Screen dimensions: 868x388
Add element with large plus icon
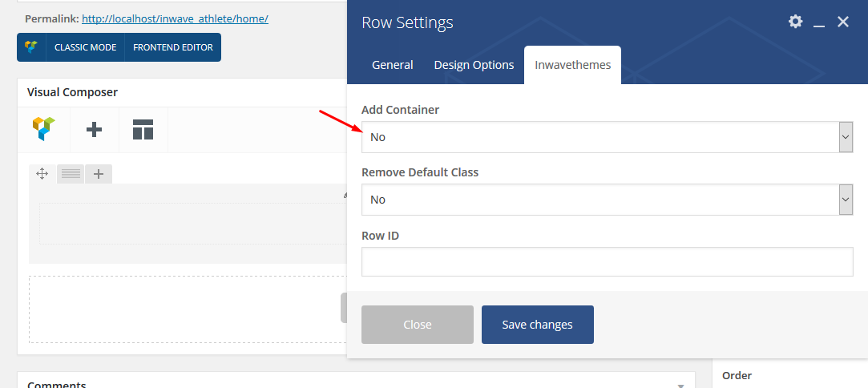94,130
